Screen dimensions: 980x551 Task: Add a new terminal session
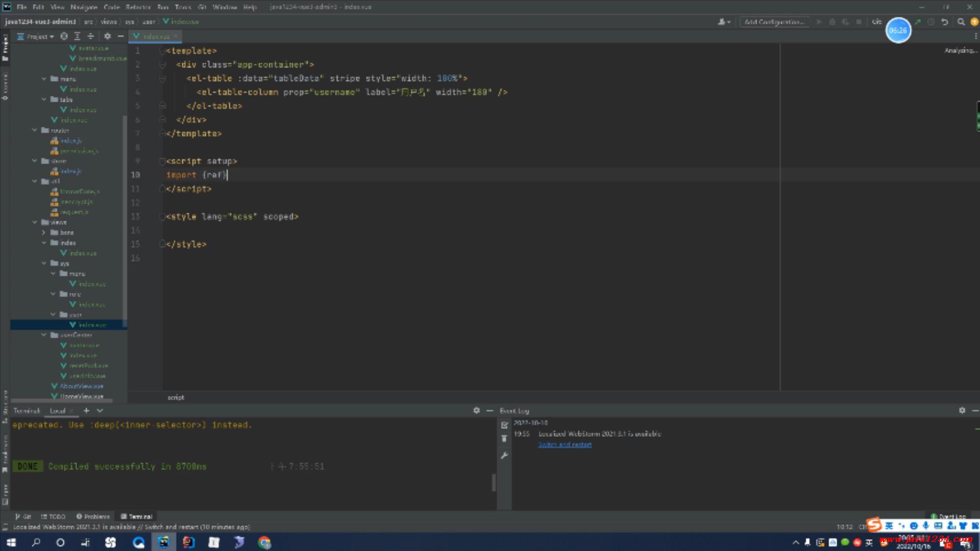pos(86,411)
